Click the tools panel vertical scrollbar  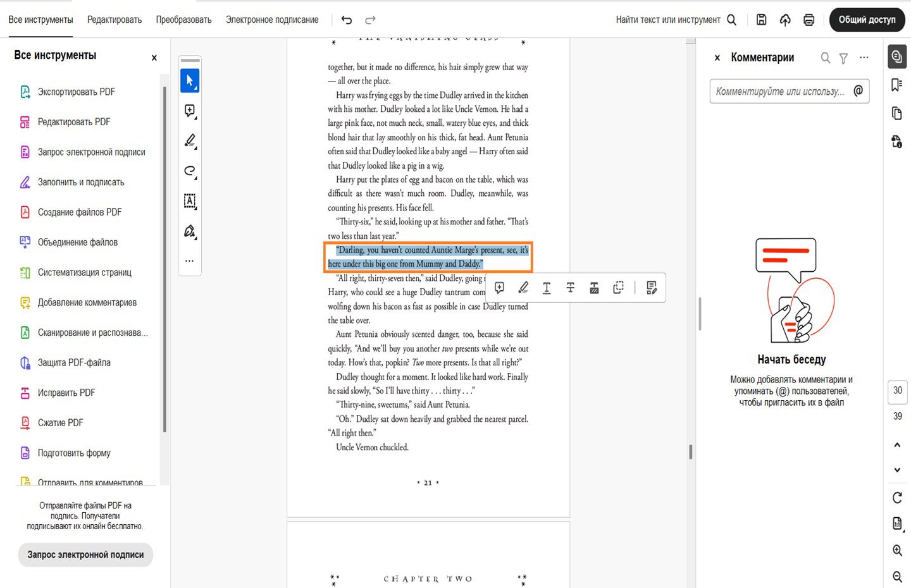pos(164,259)
